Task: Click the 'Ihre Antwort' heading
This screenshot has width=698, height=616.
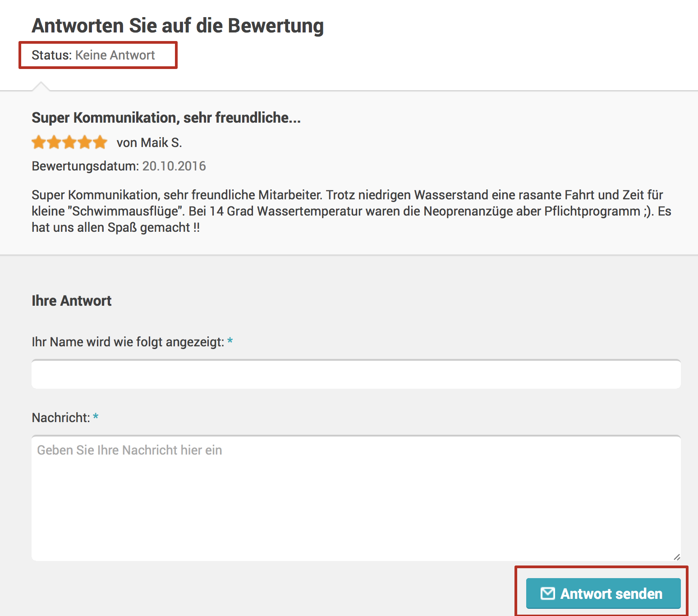Action: coord(71,301)
